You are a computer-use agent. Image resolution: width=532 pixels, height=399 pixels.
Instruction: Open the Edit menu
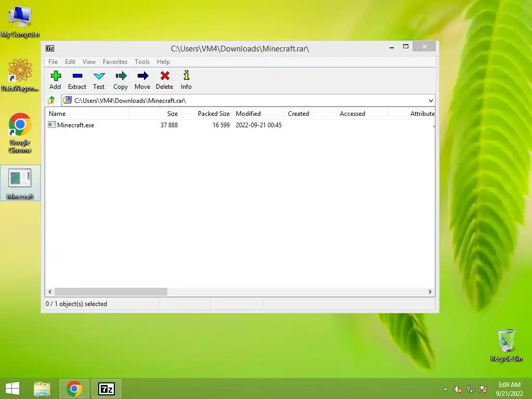point(70,62)
